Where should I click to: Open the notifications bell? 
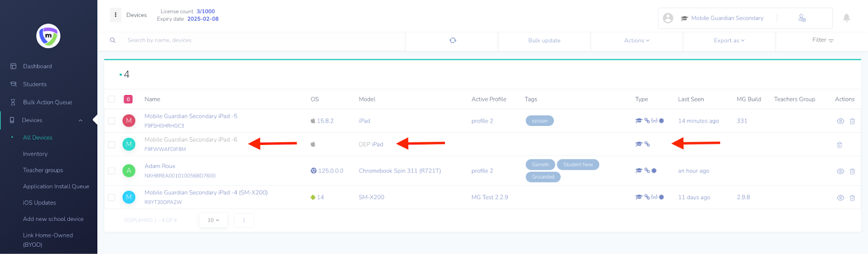[846, 18]
